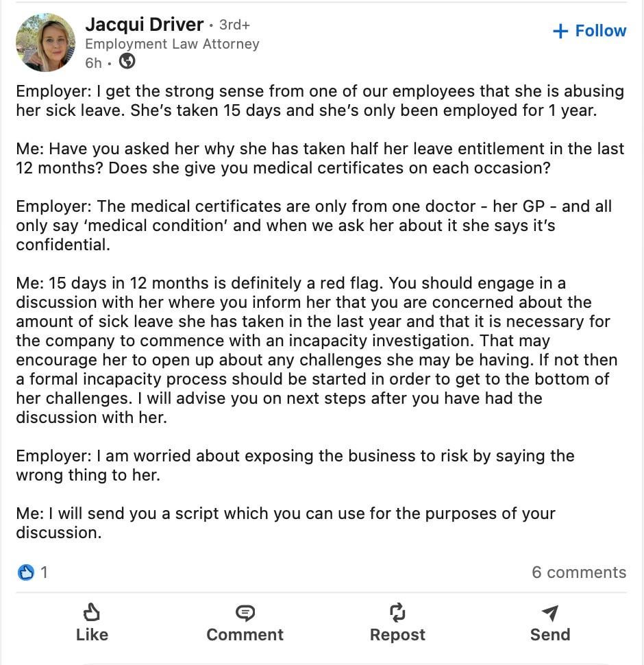Click the blue like reaction icon
This screenshot has height=665, width=644.
tap(25, 572)
